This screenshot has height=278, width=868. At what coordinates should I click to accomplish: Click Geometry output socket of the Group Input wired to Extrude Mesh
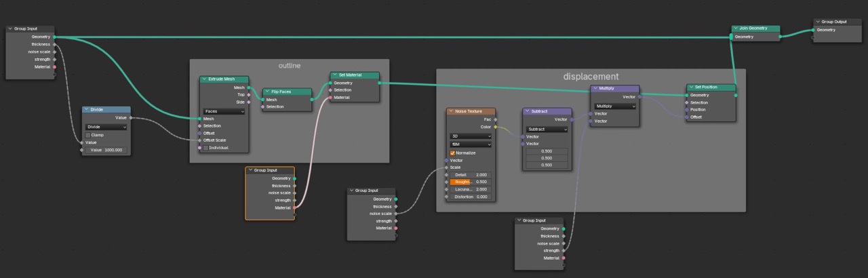(x=54, y=37)
